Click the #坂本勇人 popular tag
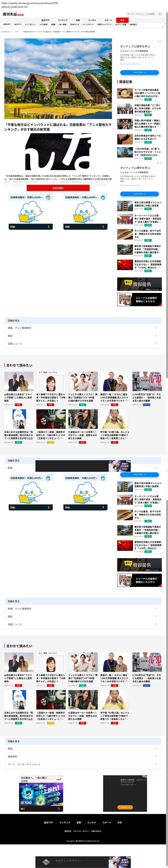The height and width of the screenshot is (868, 168). click(133, 25)
